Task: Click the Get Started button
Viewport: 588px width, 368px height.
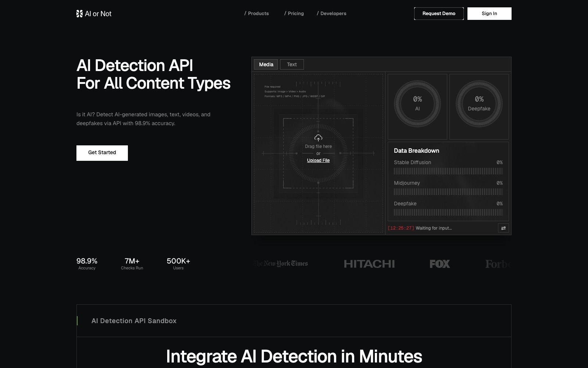Action: pos(102,153)
